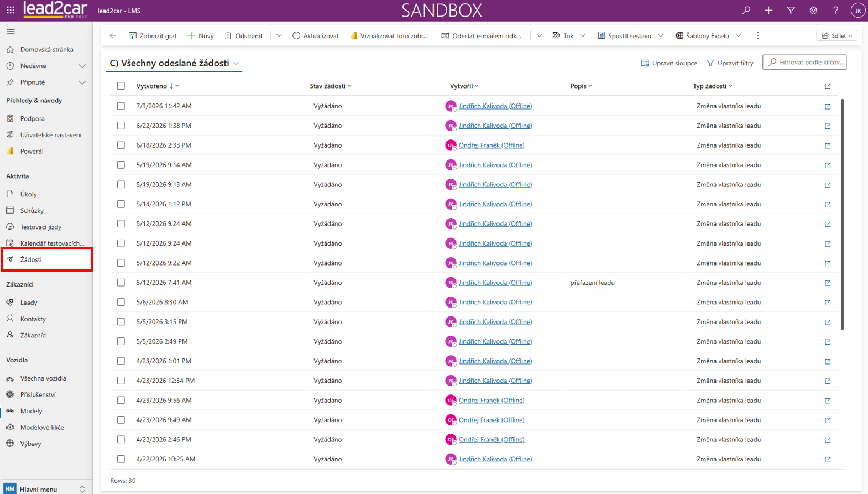Navigate to Domovská stránka
868x494 pixels.
click(46, 50)
